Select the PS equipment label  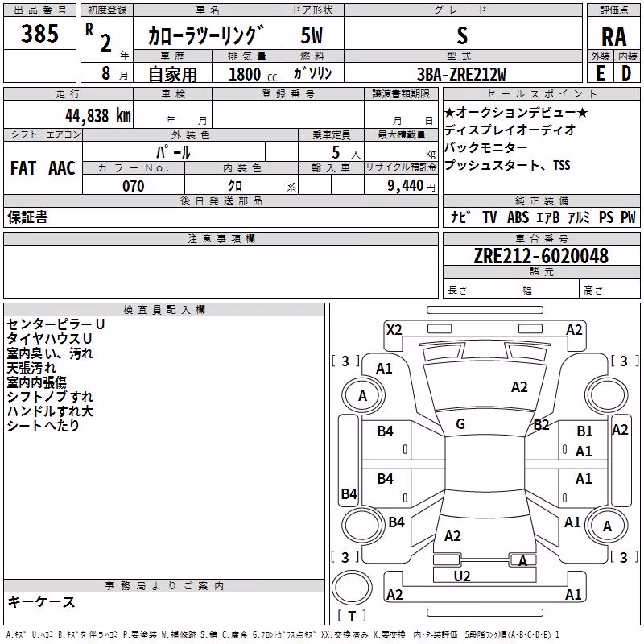click(x=606, y=217)
